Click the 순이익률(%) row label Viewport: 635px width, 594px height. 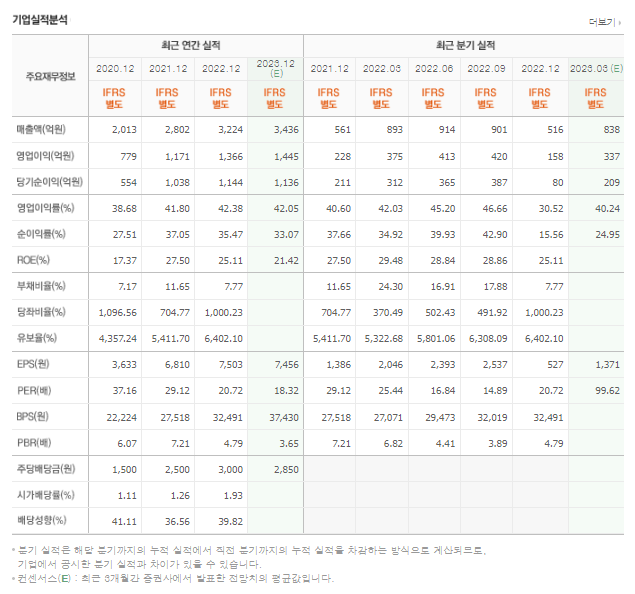pyautogui.click(x=41, y=234)
